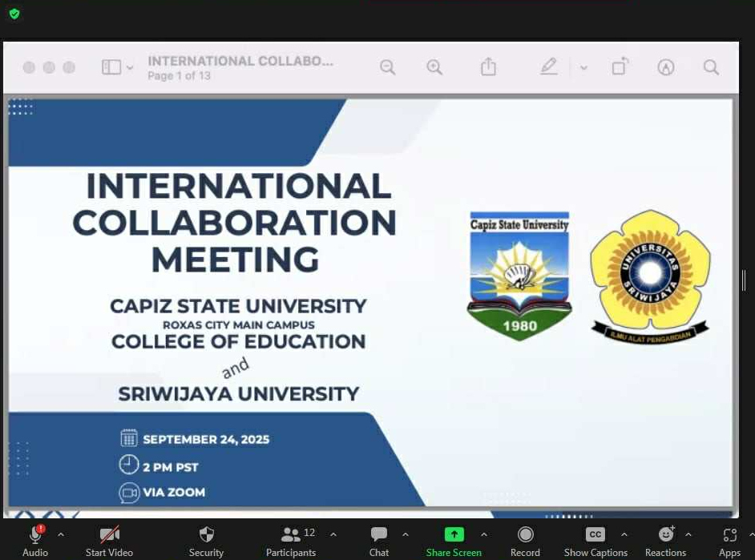The height and width of the screenshot is (560, 755).
Task: Toggle Show Captions in the toolbar
Action: pyautogui.click(x=596, y=535)
